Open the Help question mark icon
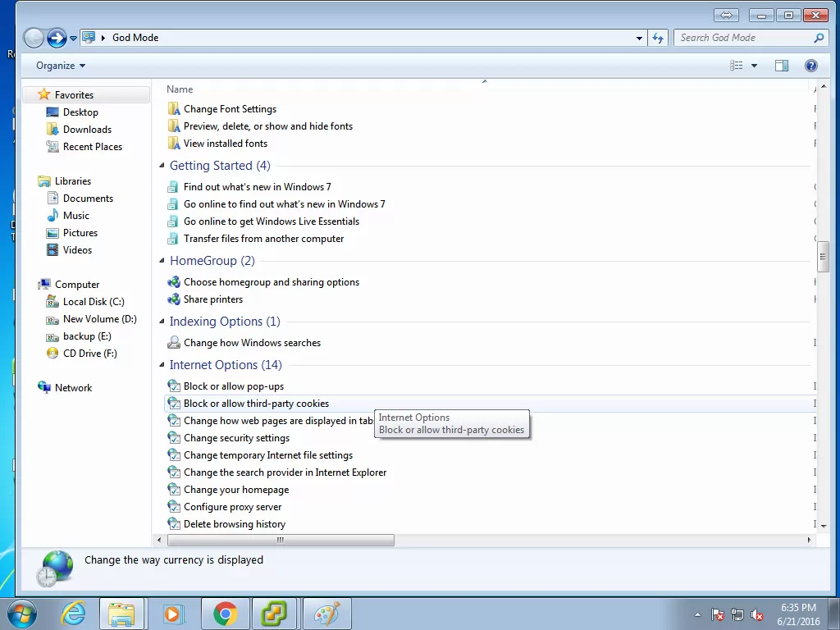Image resolution: width=840 pixels, height=630 pixels. click(x=811, y=66)
